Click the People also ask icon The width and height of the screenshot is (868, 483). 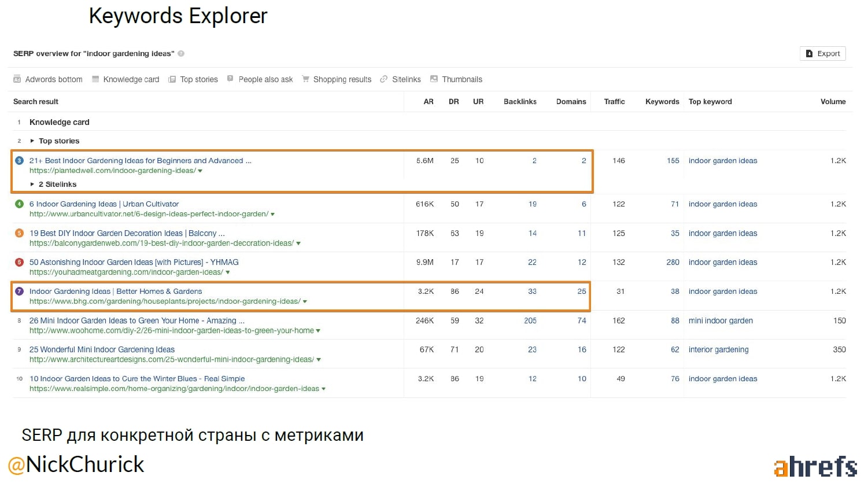click(230, 79)
